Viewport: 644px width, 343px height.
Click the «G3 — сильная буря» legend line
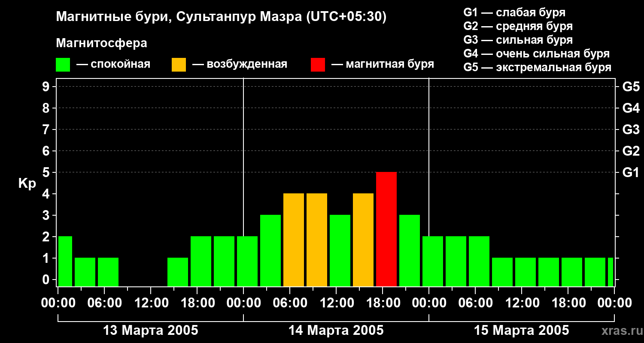(518, 40)
